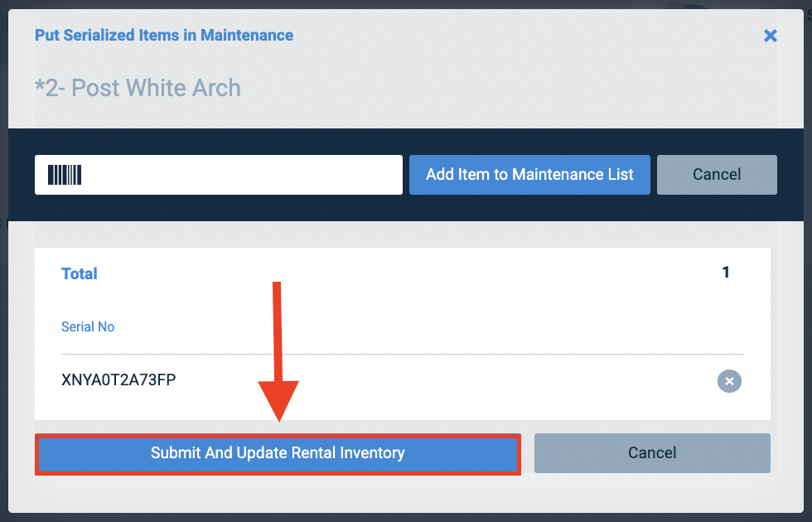The width and height of the screenshot is (812, 522).
Task: Click the close X on the maintenance dialog
Action: 770,36
